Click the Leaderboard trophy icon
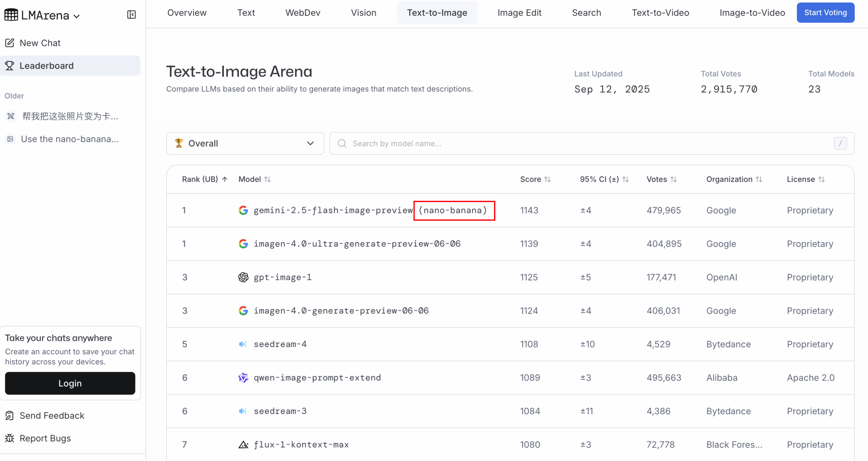This screenshot has width=868, height=461. tap(10, 66)
